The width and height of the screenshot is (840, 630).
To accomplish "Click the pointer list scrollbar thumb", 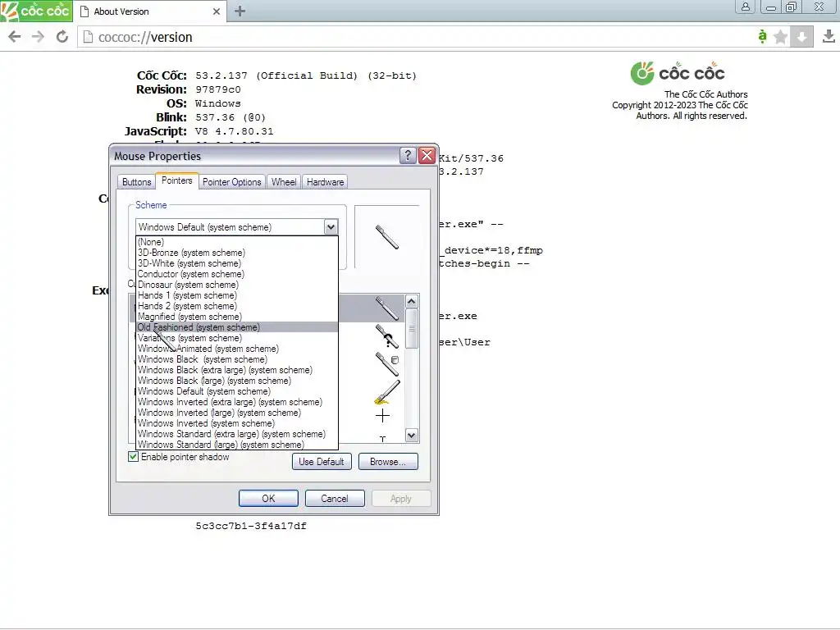I will (x=412, y=328).
